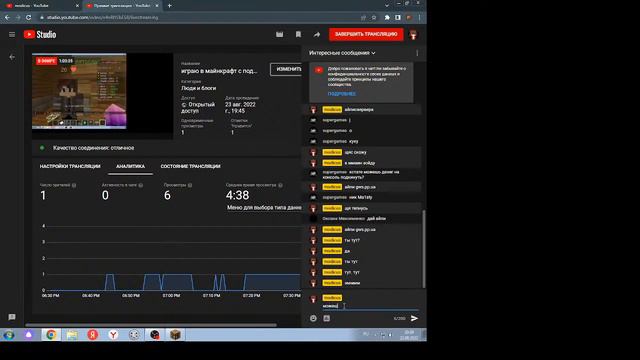The width and height of the screenshot is (640, 360).
Task: Click chat message from Оксана asking 'дай айпи'
Action: click(363, 219)
